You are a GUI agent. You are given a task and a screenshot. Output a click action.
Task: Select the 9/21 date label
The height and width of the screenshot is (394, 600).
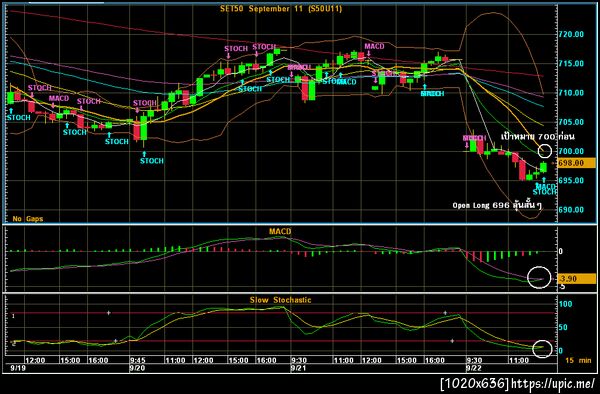(298, 368)
